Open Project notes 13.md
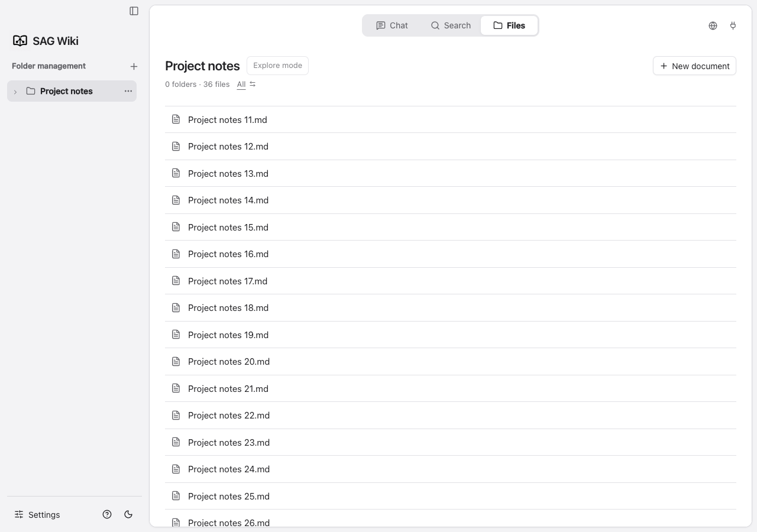The width and height of the screenshot is (757, 532). pyautogui.click(x=450, y=173)
